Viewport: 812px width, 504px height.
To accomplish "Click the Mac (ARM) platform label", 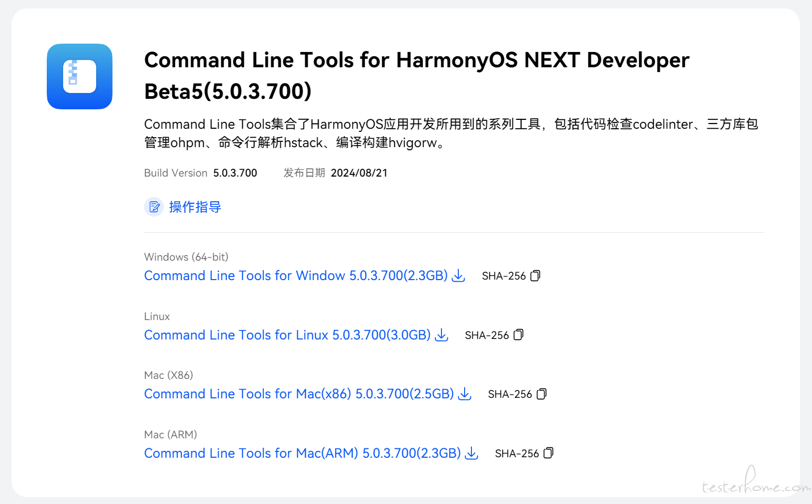I will (170, 435).
